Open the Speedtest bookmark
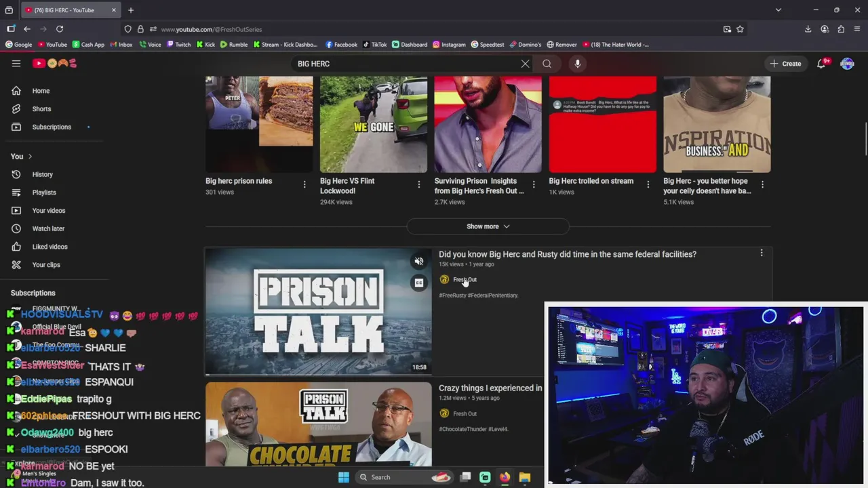 coord(488,45)
